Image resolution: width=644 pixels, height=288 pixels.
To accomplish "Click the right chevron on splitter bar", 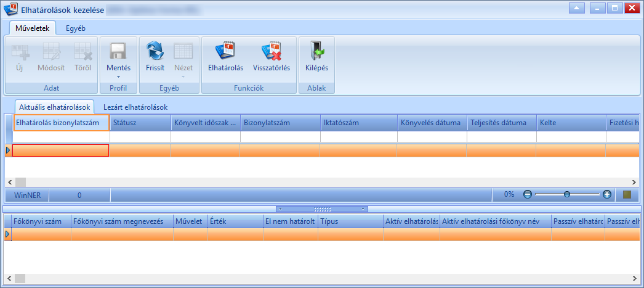I will [x=363, y=209].
